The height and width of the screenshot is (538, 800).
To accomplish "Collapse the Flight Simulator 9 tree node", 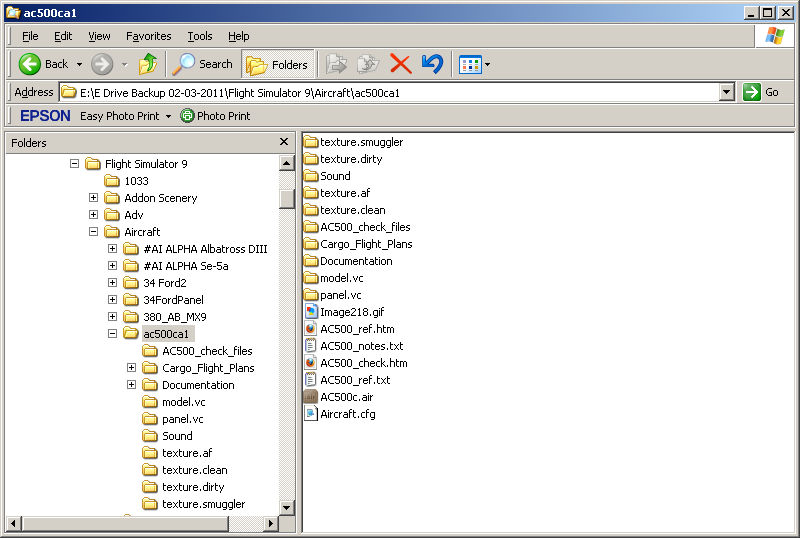I will pos(74,163).
